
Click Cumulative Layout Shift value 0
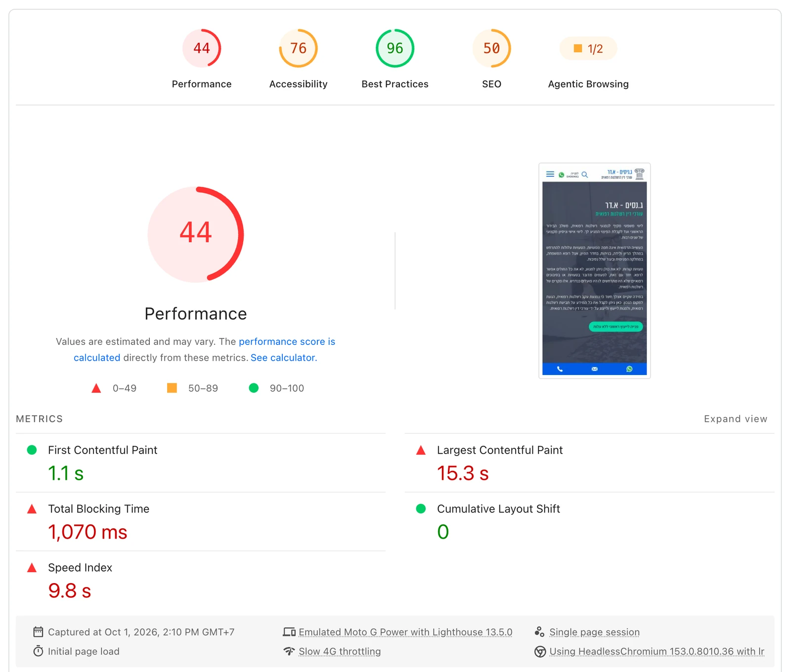(x=443, y=532)
